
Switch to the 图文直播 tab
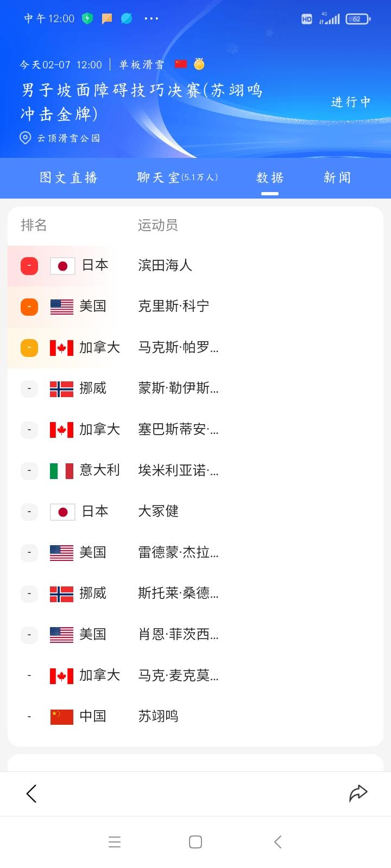click(x=68, y=177)
